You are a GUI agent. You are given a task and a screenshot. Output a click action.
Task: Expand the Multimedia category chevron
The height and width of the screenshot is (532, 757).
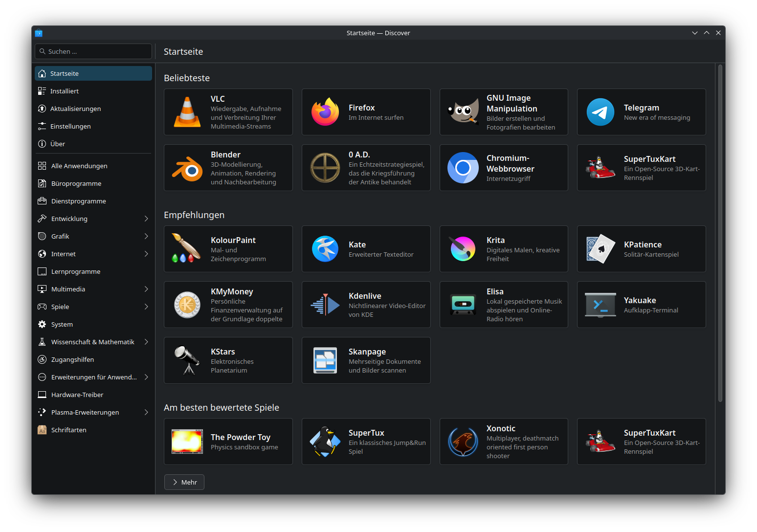[146, 289]
